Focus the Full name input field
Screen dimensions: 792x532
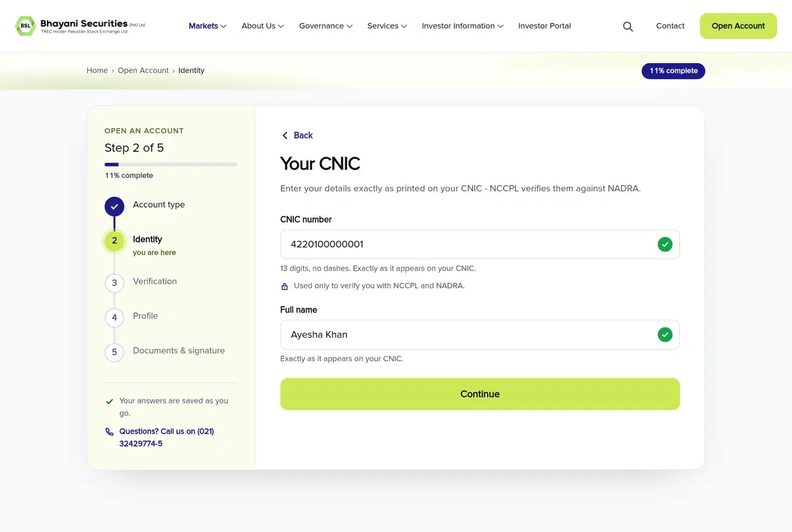(x=480, y=335)
